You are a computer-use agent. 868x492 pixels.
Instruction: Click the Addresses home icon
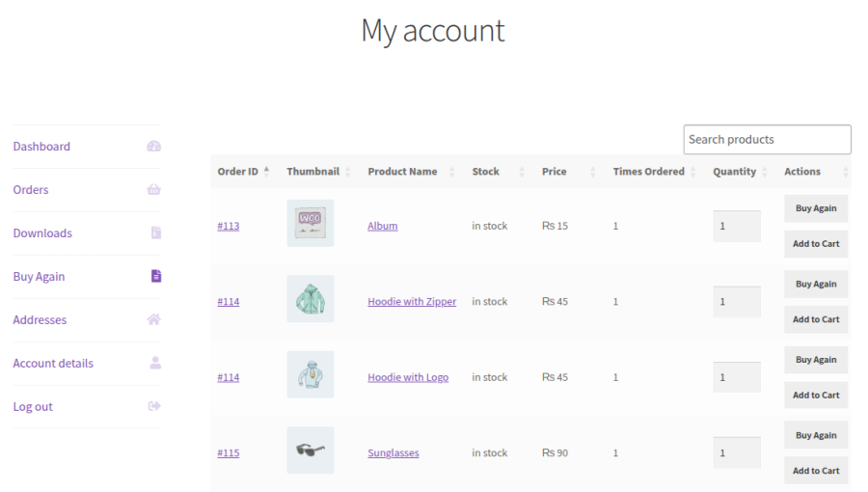click(x=153, y=320)
